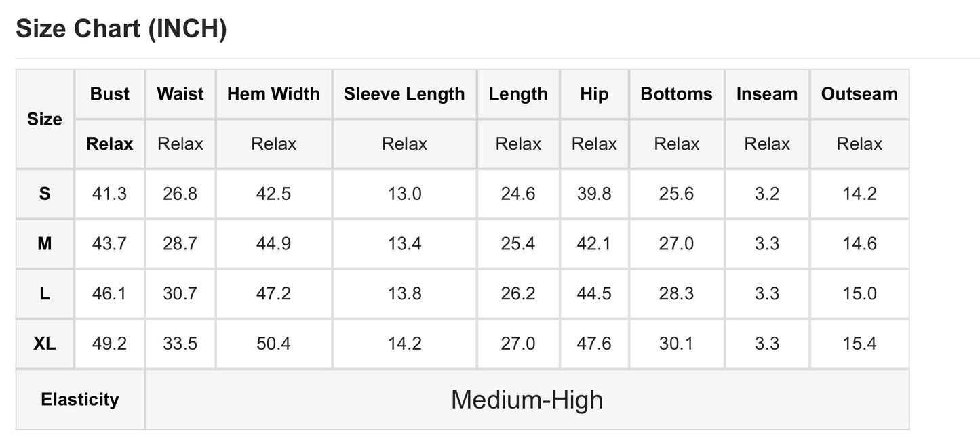Select the Size header cell

click(x=45, y=119)
